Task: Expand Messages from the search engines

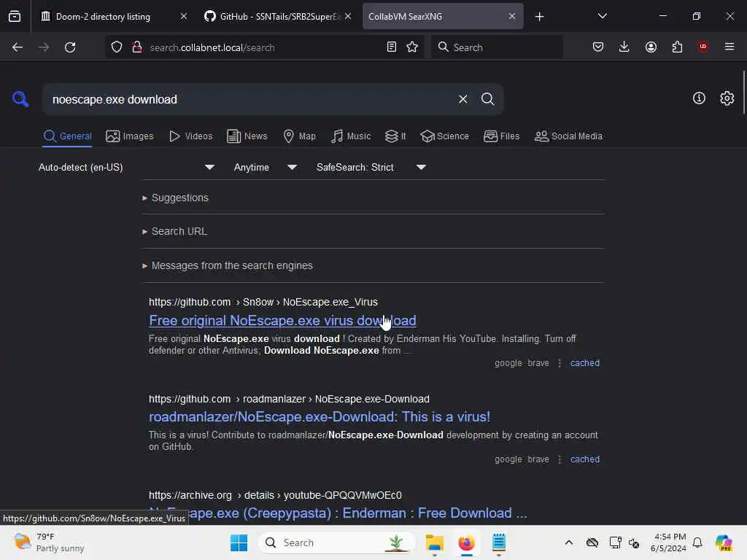Action: (x=228, y=265)
